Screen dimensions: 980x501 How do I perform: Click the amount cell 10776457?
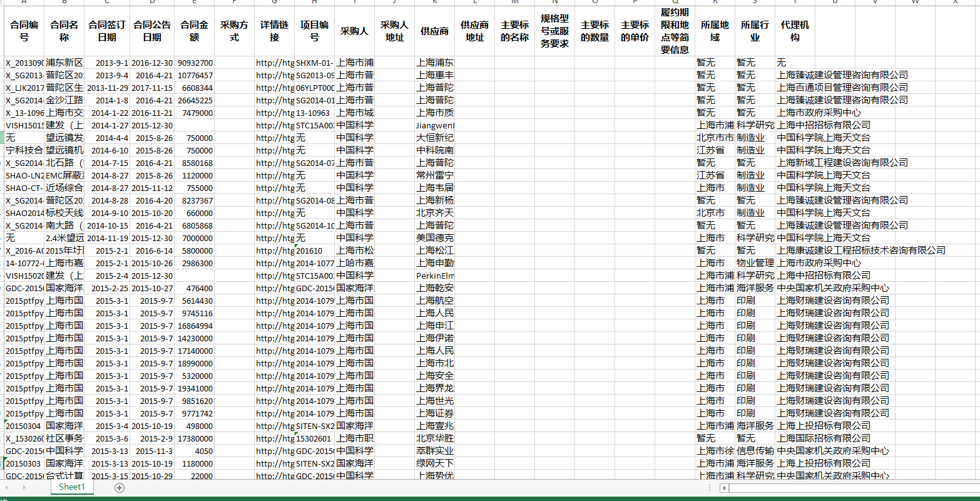[x=195, y=75]
